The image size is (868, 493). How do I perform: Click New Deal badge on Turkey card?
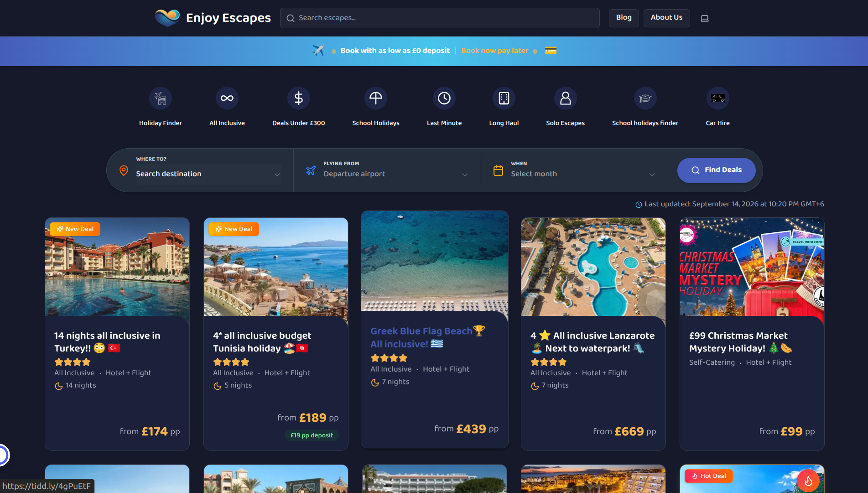tap(75, 229)
